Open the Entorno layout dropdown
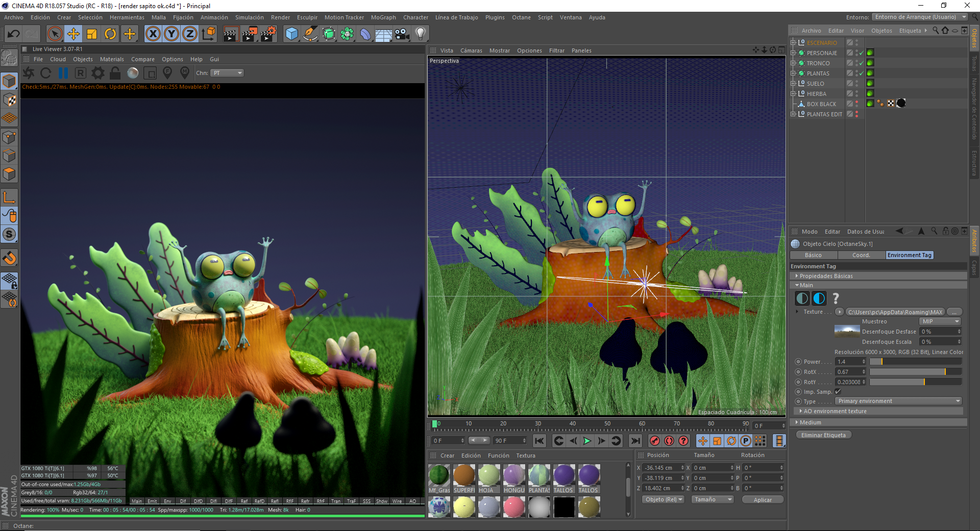 (x=920, y=17)
